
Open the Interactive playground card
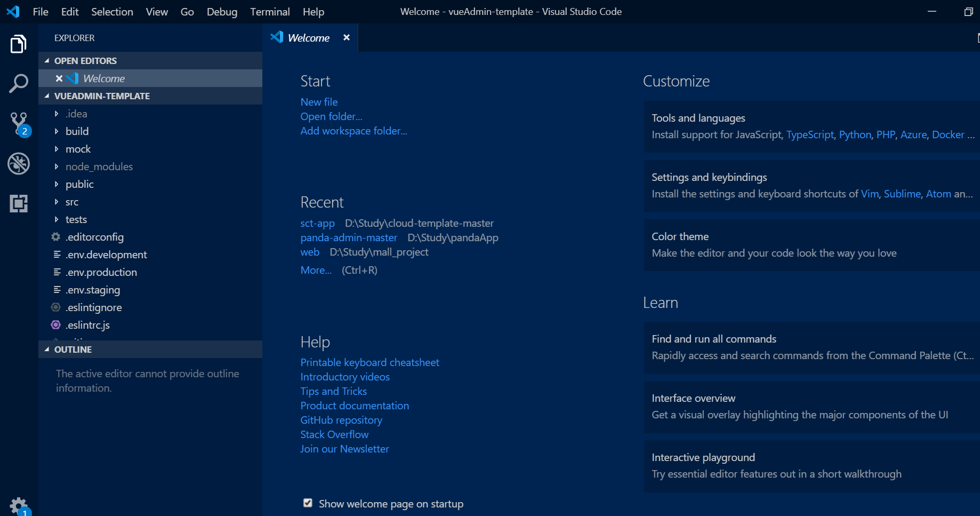click(812, 466)
